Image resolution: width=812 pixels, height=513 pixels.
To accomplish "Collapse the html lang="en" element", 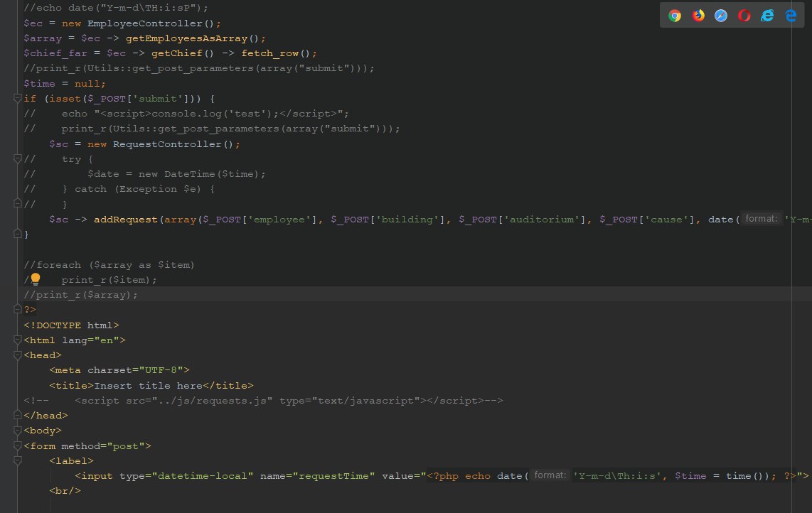I will point(17,340).
